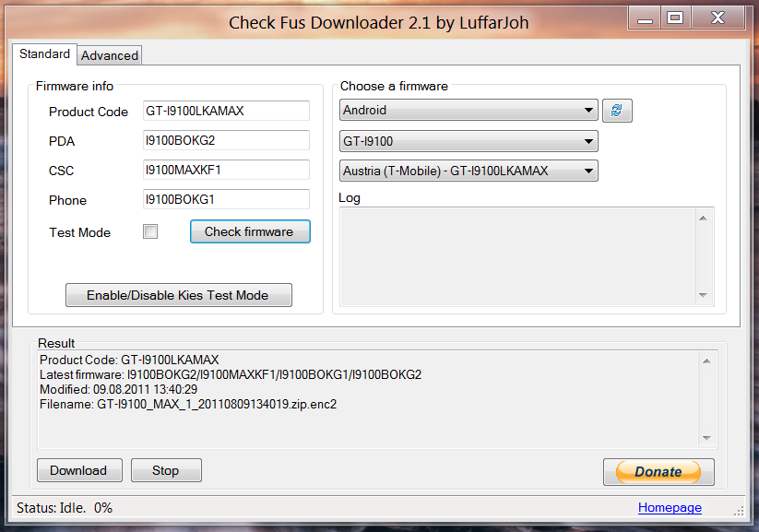Screen dimensions: 759x532
Task: Click the window resize grip in status bar
Action: pyautogui.click(x=739, y=512)
